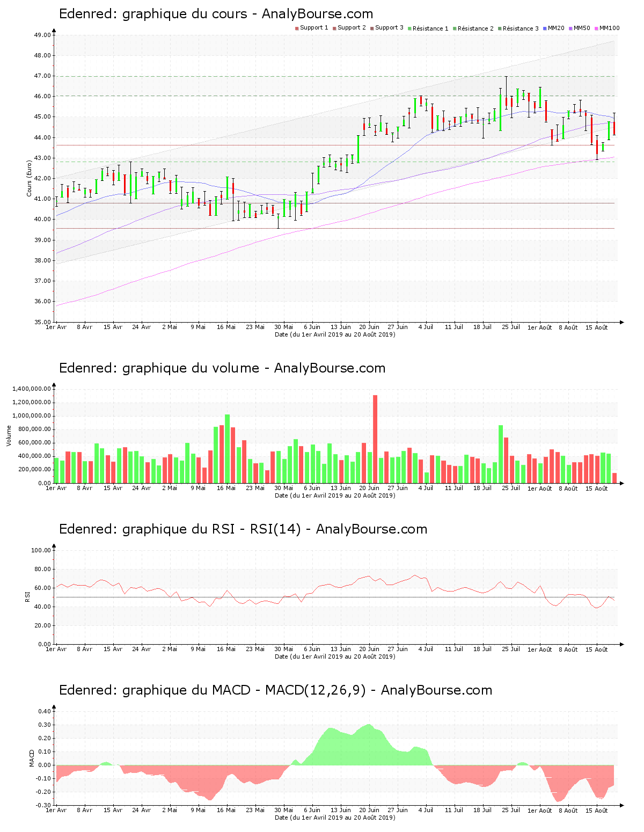Click the 'MACD' y-axis label
644x832 pixels.
[x=32, y=758]
